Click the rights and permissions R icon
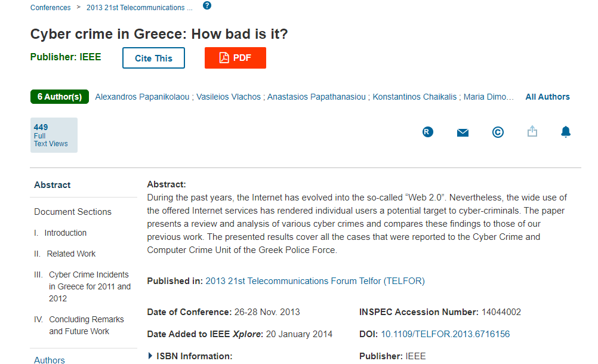The width and height of the screenshot is (598, 364). coord(427,132)
